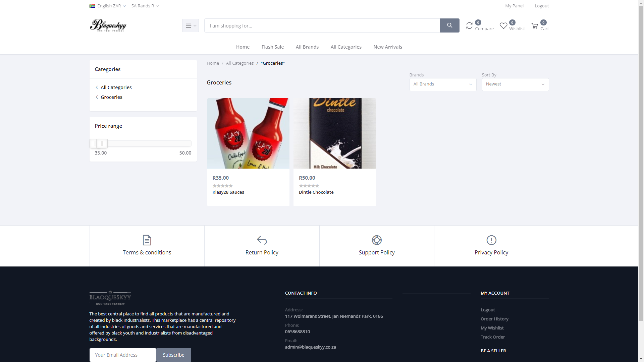Viewport: 644px width, 362px height.
Task: Click the "Groceries" breadcrumb text
Action: [273, 63]
